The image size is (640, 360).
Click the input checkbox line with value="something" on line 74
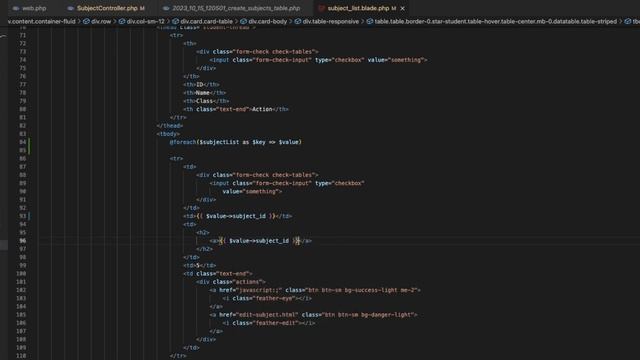pos(318,60)
